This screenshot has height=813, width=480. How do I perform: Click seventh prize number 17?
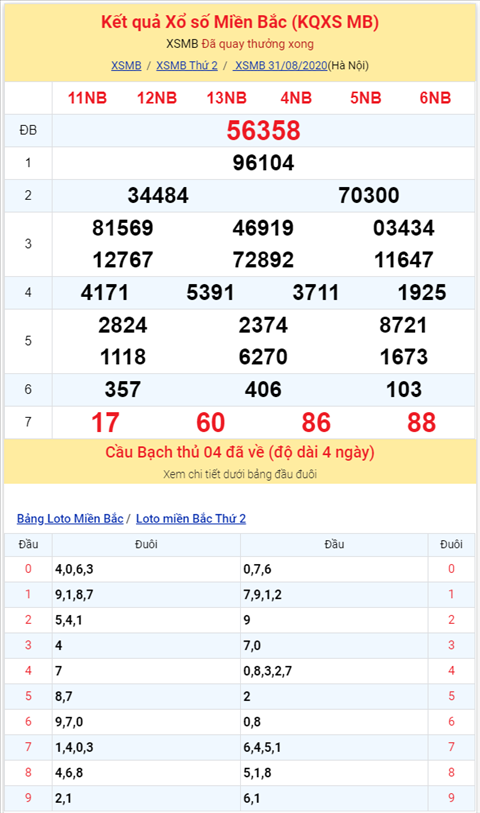click(105, 423)
